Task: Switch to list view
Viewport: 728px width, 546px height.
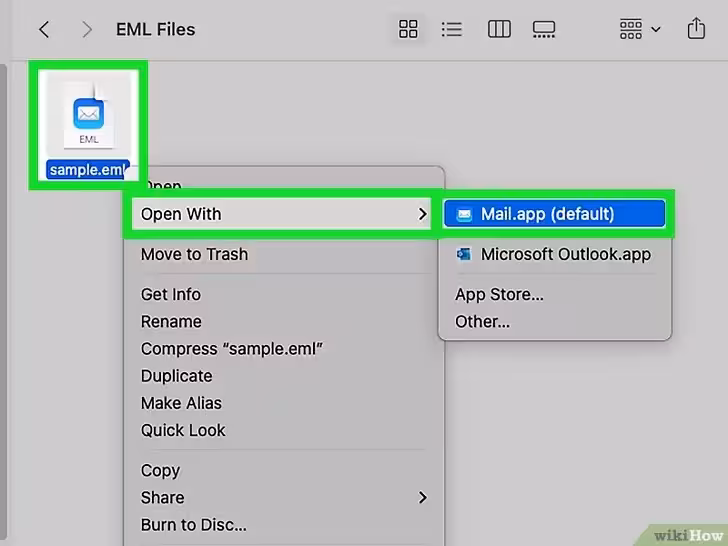Action: [x=452, y=29]
